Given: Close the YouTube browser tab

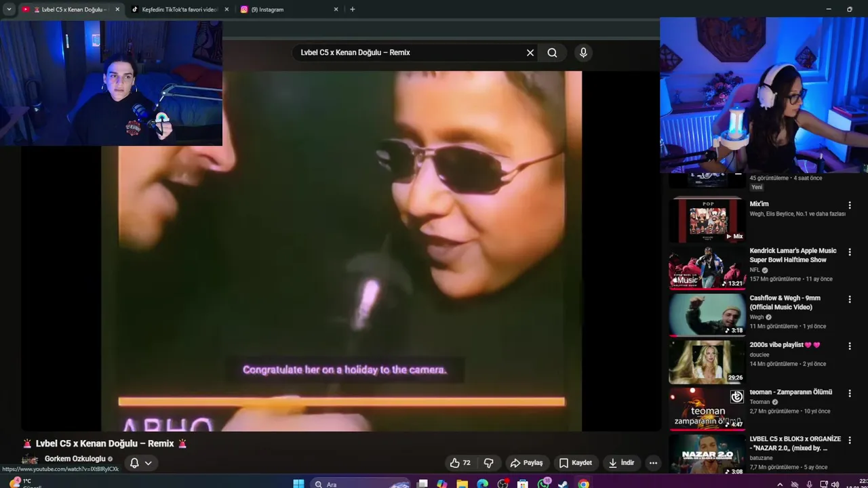Looking at the screenshot, I should pyautogui.click(x=117, y=9).
